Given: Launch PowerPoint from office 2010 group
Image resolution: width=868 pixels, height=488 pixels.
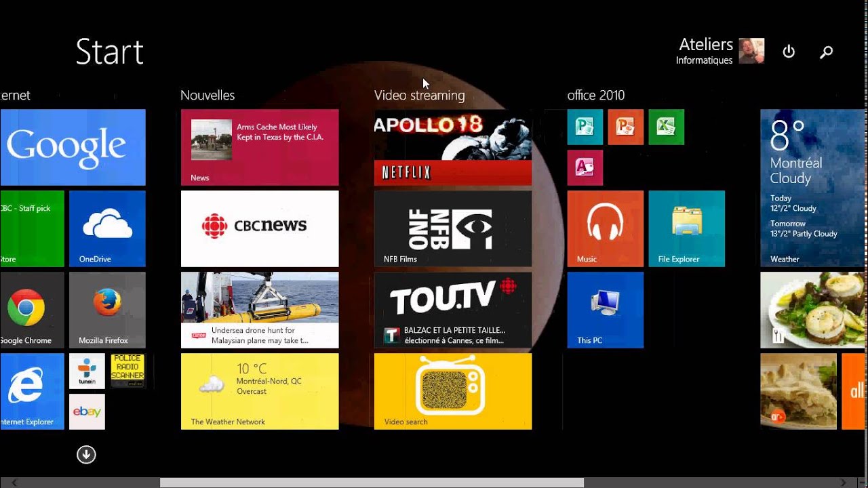Looking at the screenshot, I should click(626, 127).
